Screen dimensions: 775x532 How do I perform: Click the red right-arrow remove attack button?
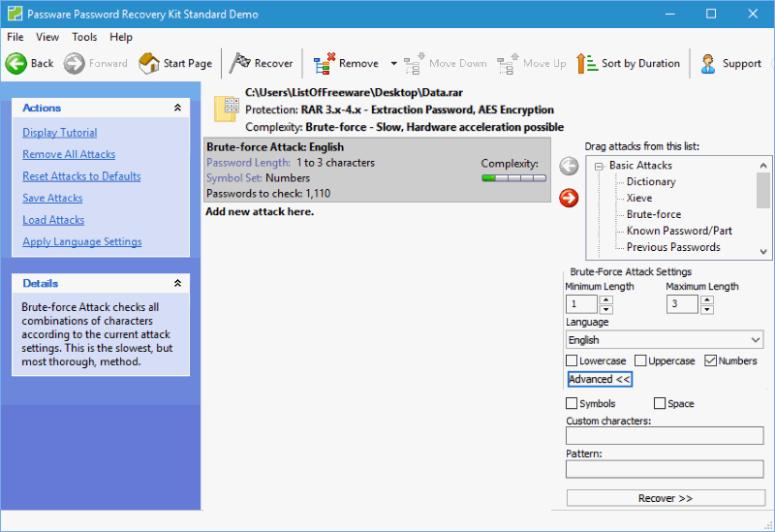click(569, 198)
